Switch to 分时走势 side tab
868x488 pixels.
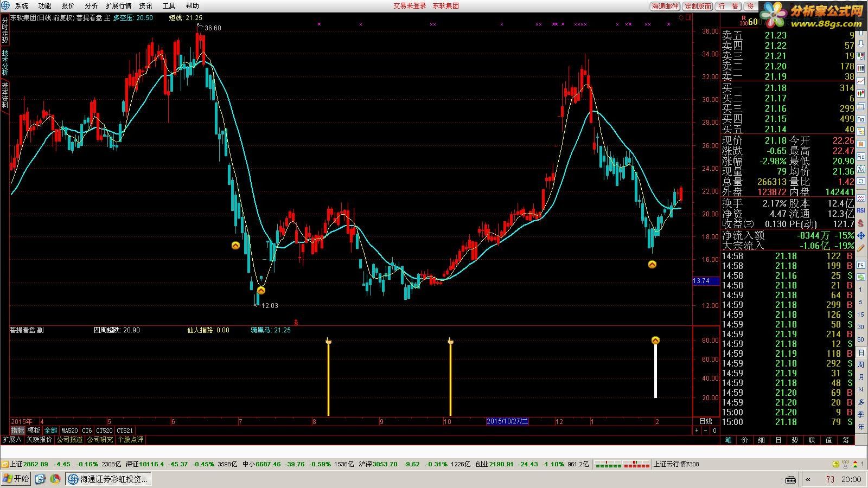point(5,30)
